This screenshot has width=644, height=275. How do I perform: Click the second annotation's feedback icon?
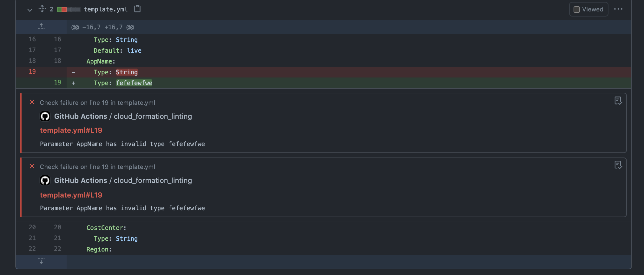[618, 165]
